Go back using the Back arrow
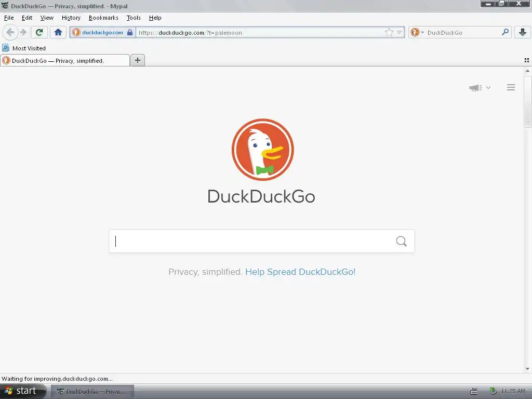532x399 pixels. pyautogui.click(x=10, y=33)
